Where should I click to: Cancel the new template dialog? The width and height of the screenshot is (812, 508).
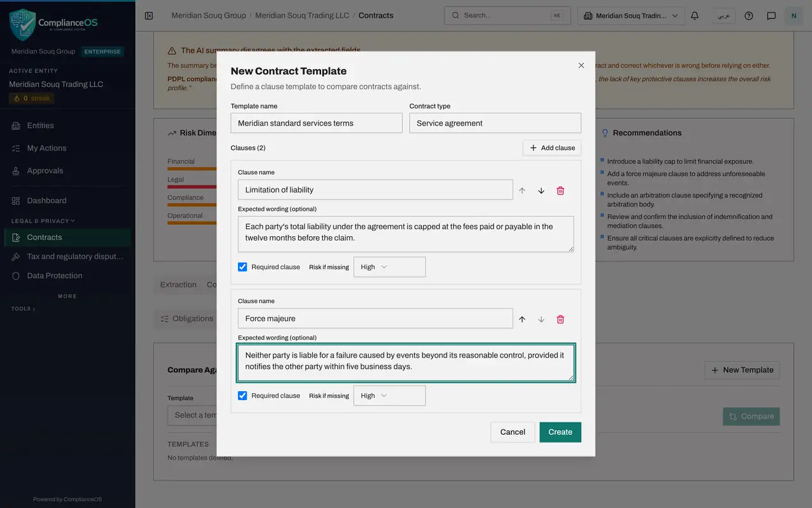click(x=513, y=432)
